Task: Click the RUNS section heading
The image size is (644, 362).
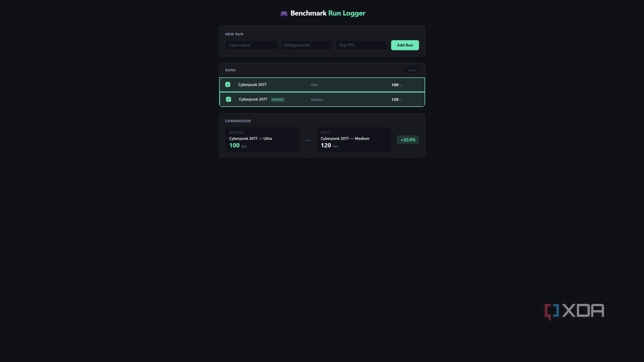Action: [231, 70]
